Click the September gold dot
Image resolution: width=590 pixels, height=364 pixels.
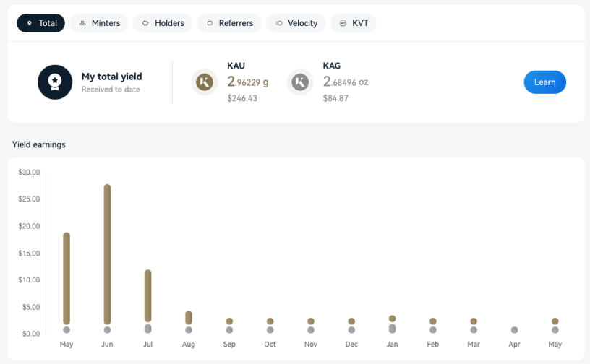[229, 321]
